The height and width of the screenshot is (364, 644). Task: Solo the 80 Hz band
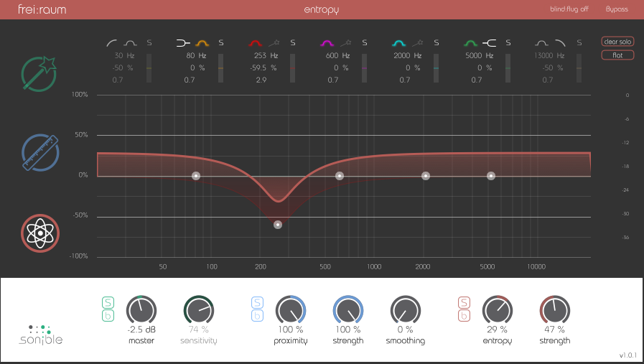click(x=221, y=42)
